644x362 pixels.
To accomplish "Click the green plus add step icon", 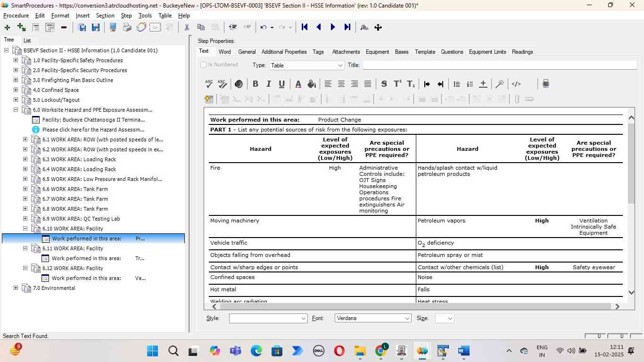I will [7, 27].
